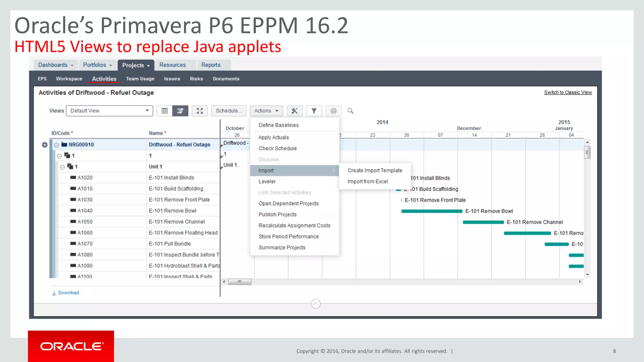Select the A1060 activity icon
Image resolution: width=644 pixels, height=362 pixels.
tap(73, 233)
